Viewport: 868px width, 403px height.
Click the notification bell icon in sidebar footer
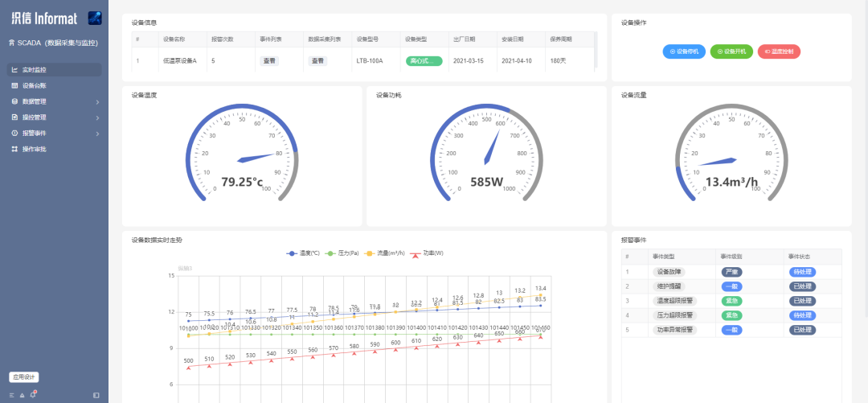click(33, 395)
